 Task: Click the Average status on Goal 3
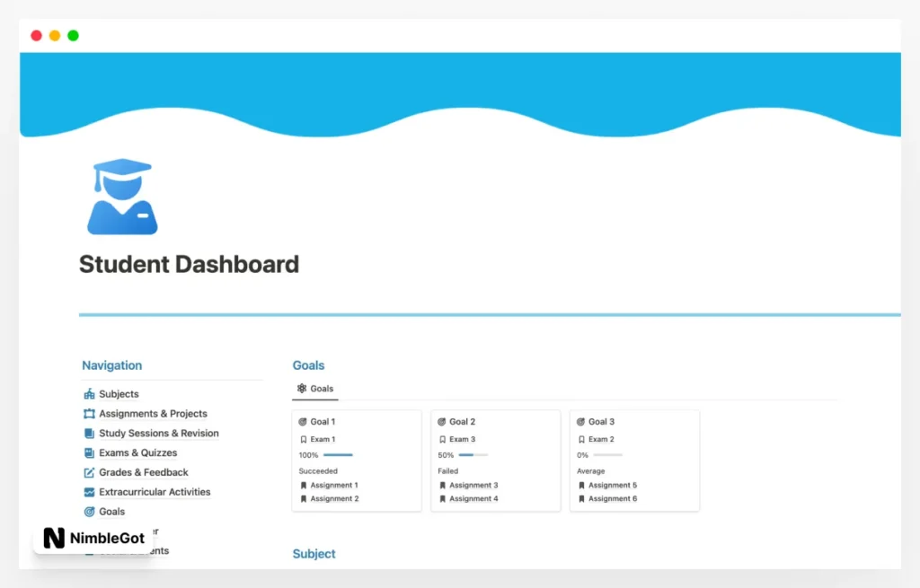[591, 470]
